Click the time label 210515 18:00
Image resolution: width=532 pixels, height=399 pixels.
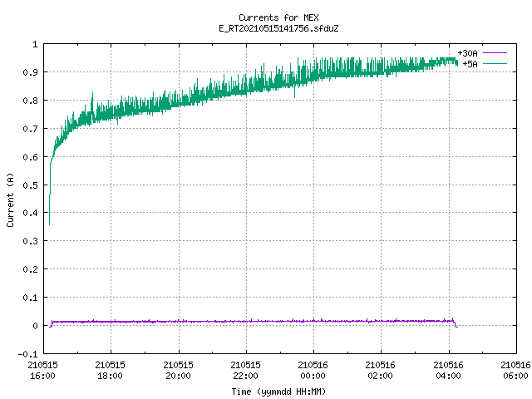(x=110, y=370)
